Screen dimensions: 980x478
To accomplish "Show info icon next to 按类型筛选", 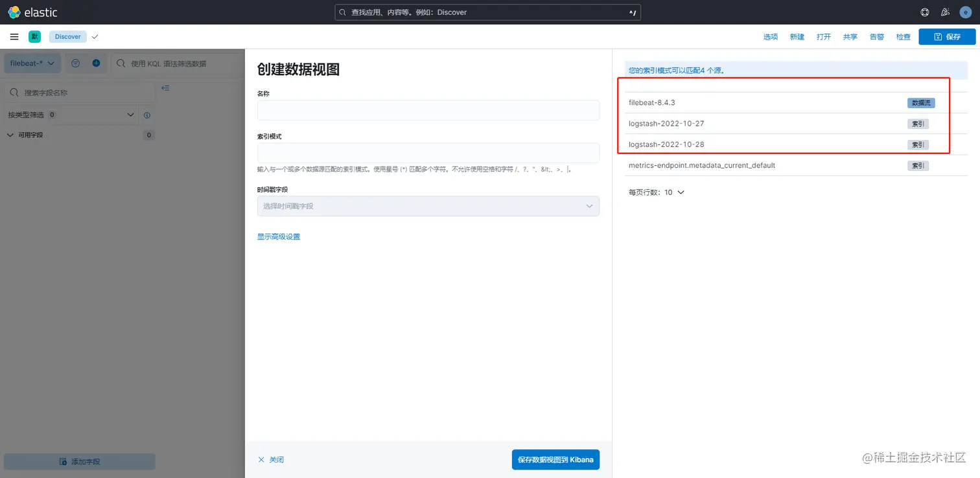I will [147, 115].
